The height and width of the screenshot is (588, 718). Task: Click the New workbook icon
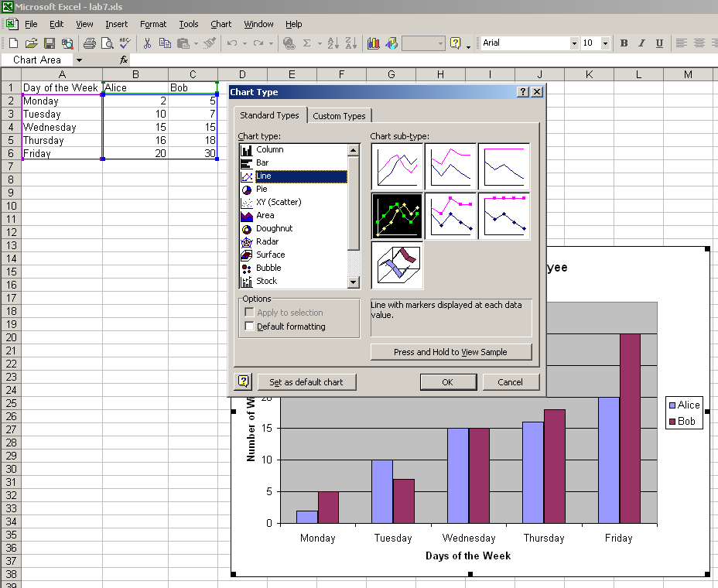coord(13,43)
